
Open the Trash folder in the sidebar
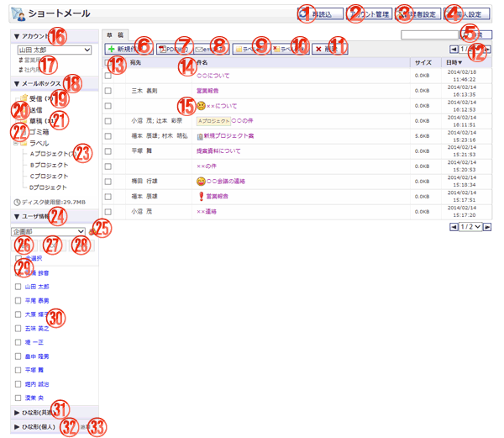39,132
